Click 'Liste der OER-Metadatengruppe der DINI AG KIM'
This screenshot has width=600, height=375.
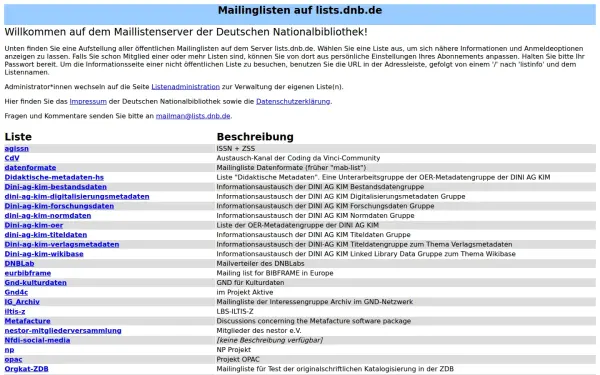point(298,225)
